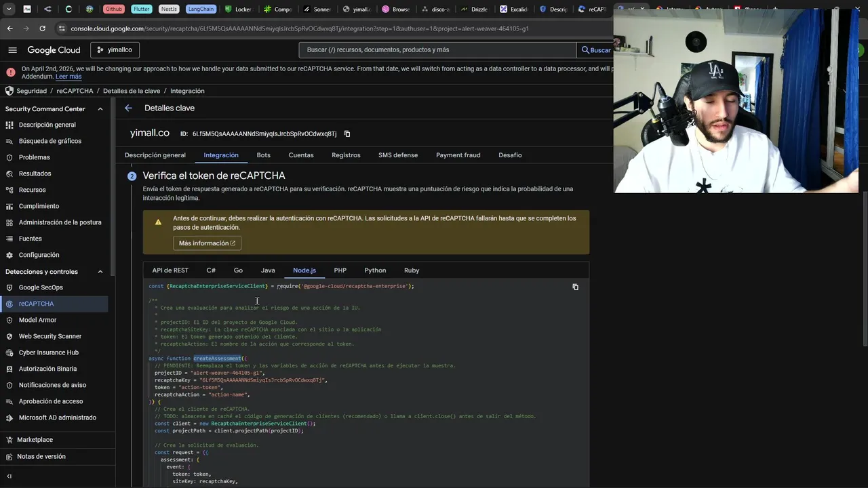Viewport: 868px width, 488px height.
Task: Open the yimallco project selector
Action: [x=115, y=50]
